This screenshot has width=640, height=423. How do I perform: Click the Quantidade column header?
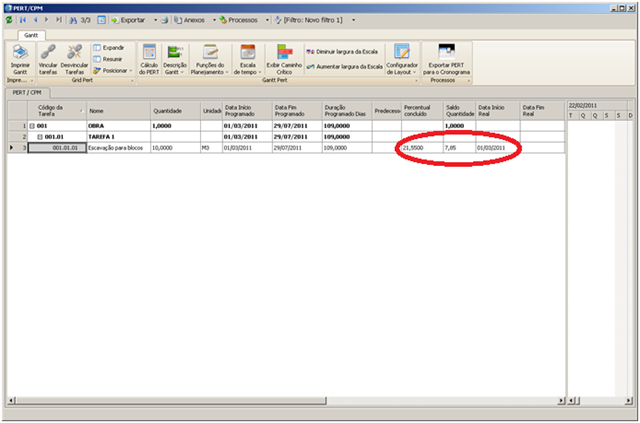click(x=176, y=111)
